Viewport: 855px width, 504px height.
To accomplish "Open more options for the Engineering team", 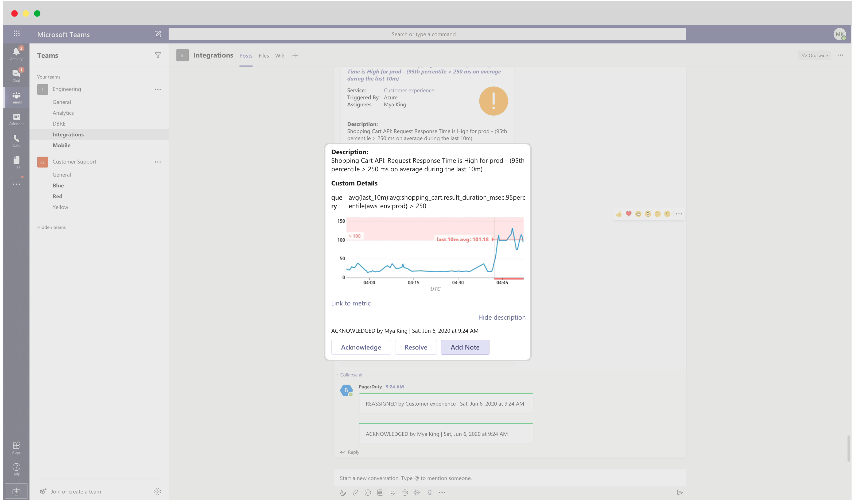I will (x=158, y=89).
